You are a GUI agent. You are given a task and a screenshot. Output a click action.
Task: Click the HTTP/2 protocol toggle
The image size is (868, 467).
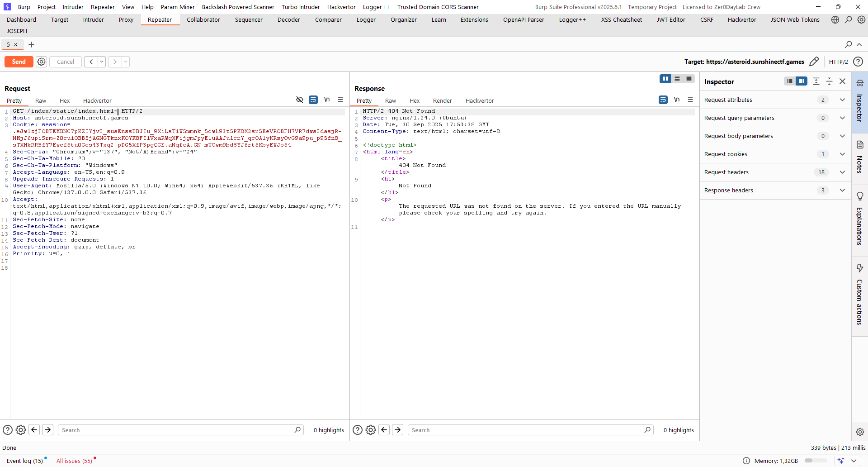tap(838, 62)
